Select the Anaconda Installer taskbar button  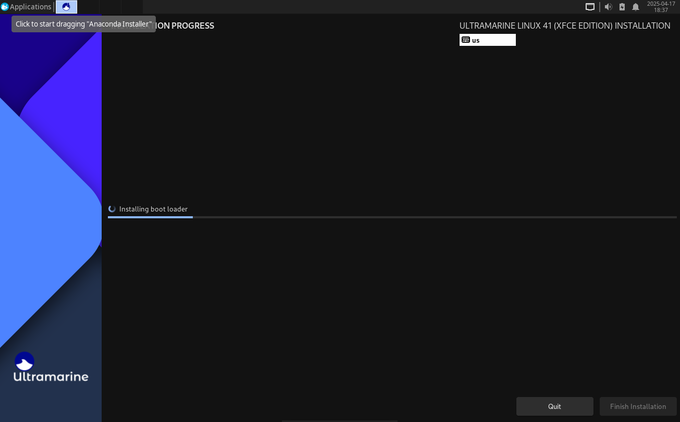pos(66,7)
